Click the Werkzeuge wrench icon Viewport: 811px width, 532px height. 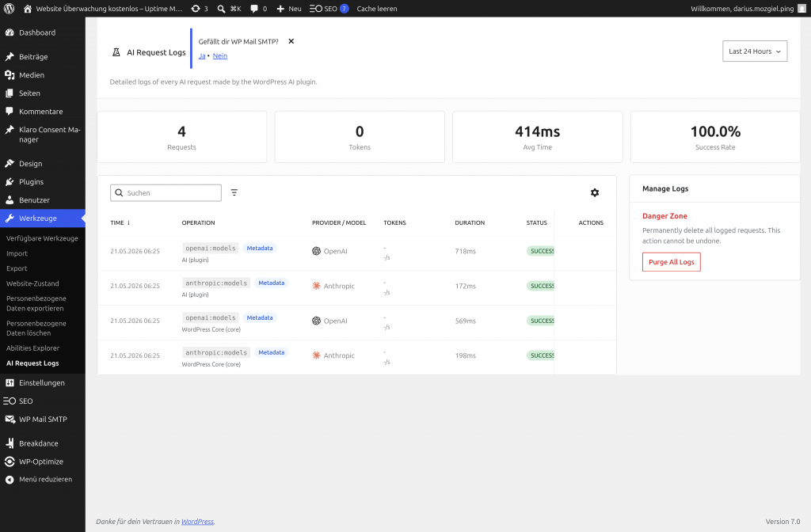tap(10, 218)
